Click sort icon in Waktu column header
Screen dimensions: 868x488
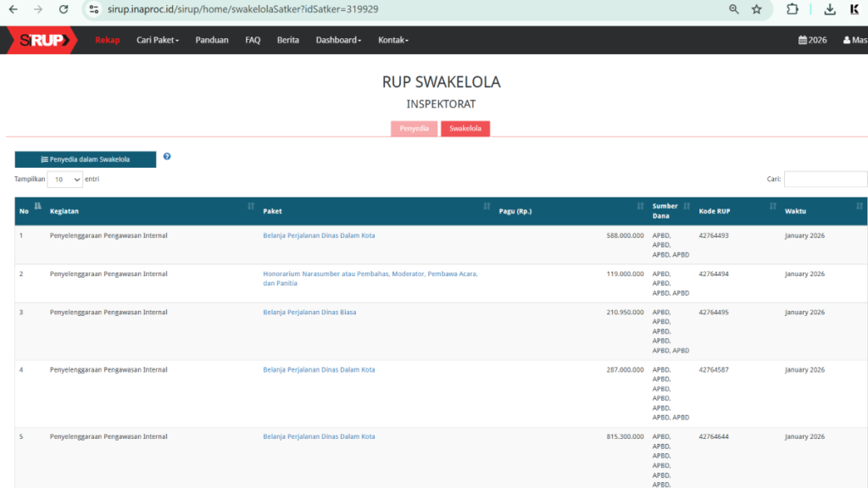coord(860,206)
